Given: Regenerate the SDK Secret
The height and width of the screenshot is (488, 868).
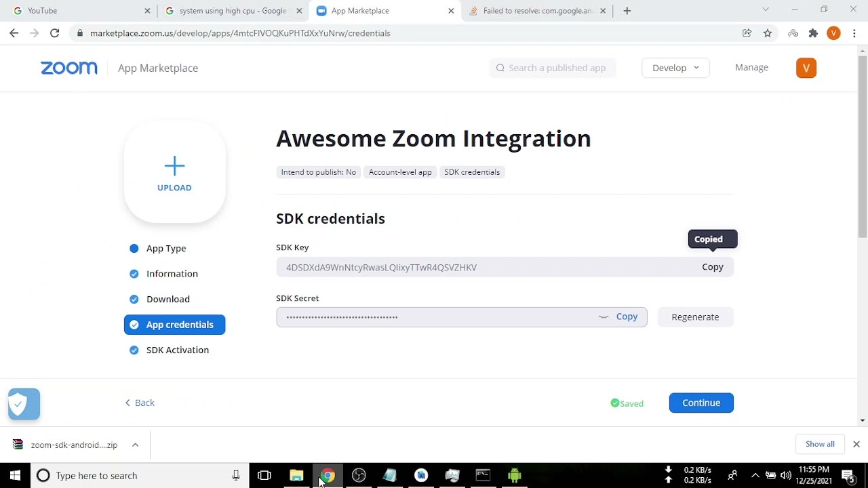Looking at the screenshot, I should [695, 317].
